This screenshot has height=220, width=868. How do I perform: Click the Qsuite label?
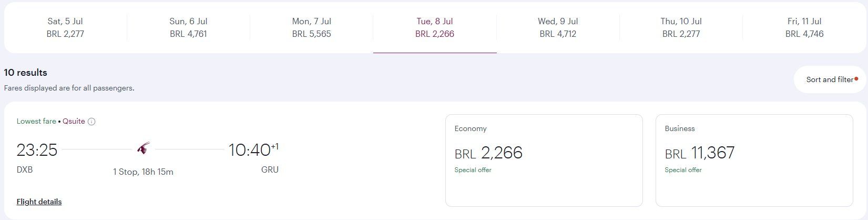(x=74, y=121)
